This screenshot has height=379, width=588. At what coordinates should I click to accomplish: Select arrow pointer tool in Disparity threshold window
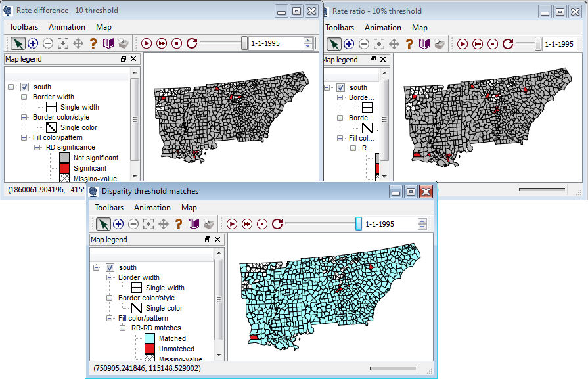pos(104,224)
